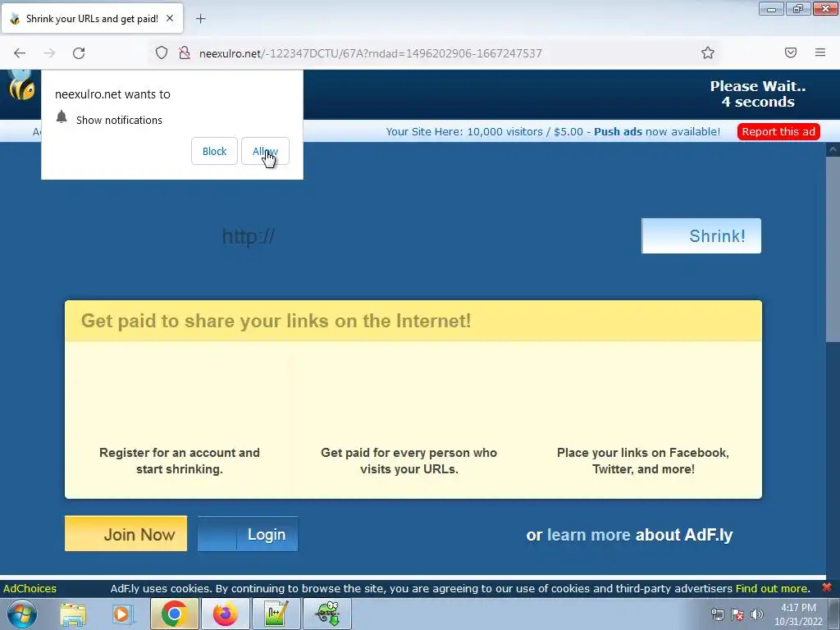Screen dimensions: 840x630
Task: Click the Shrink! button
Action: 701,235
